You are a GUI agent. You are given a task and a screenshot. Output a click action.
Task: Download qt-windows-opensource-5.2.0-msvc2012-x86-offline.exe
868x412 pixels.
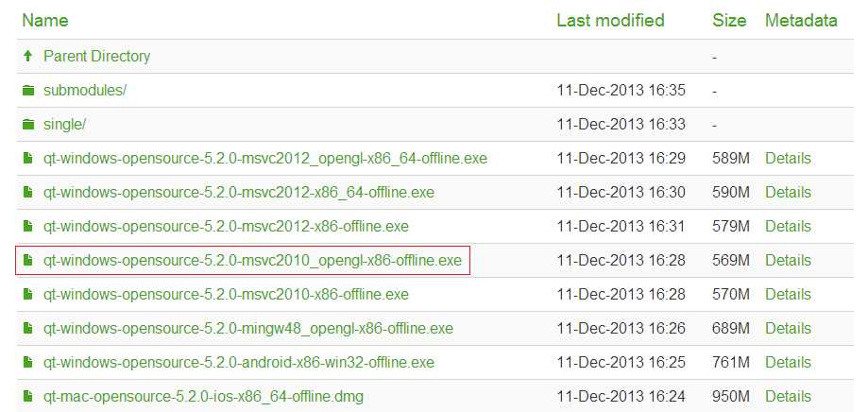pos(226,227)
